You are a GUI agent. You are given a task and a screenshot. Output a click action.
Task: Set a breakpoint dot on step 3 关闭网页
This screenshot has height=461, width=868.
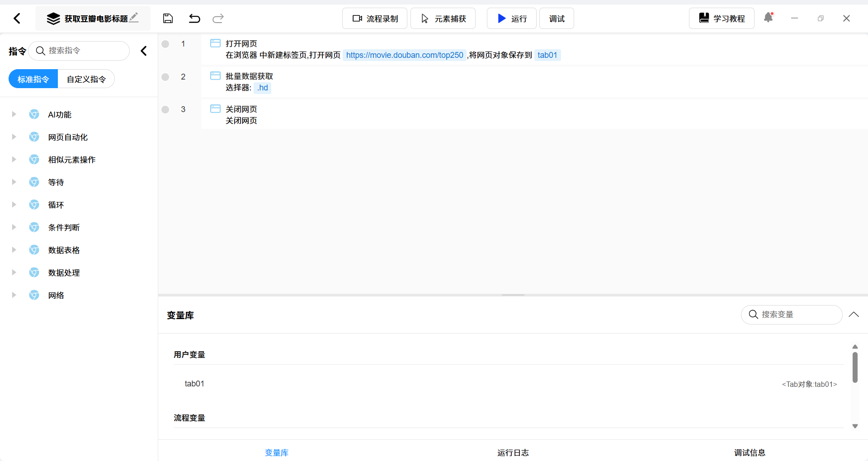coord(165,109)
